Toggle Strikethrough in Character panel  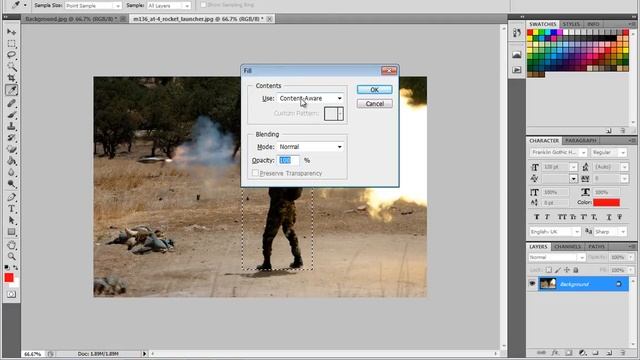click(620, 217)
